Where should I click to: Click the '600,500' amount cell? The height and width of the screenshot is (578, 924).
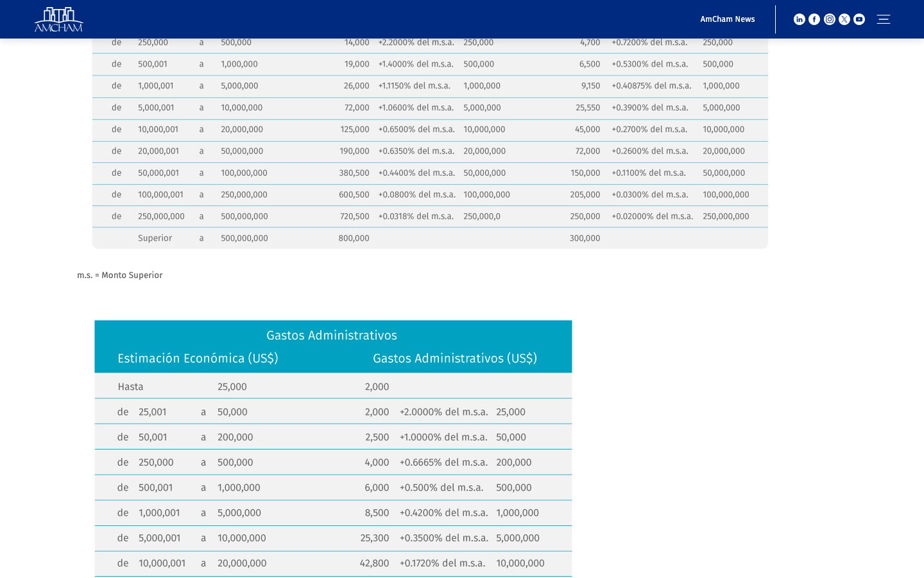354,195
